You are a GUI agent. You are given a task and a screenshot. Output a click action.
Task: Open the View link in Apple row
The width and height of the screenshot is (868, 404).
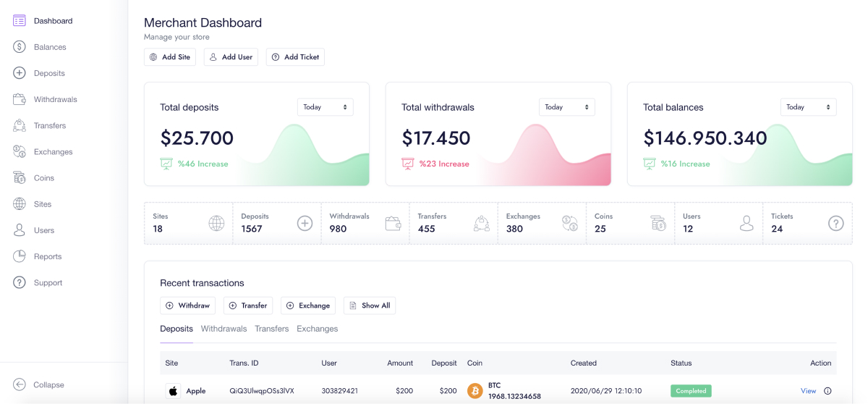point(809,391)
